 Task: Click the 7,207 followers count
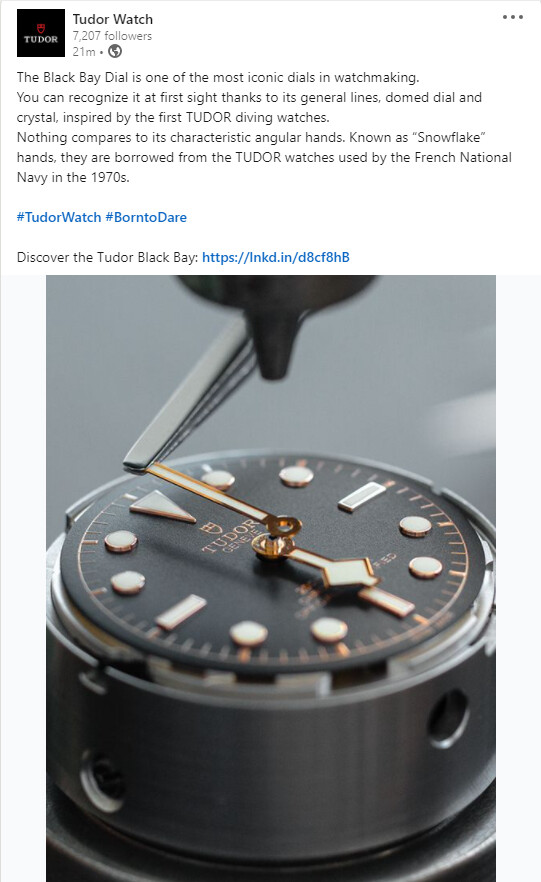112,36
